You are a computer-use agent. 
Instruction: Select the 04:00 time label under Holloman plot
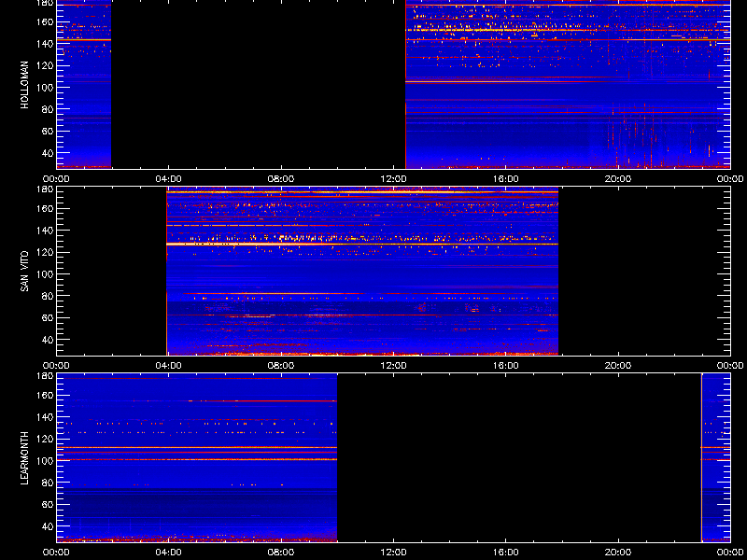(x=169, y=179)
